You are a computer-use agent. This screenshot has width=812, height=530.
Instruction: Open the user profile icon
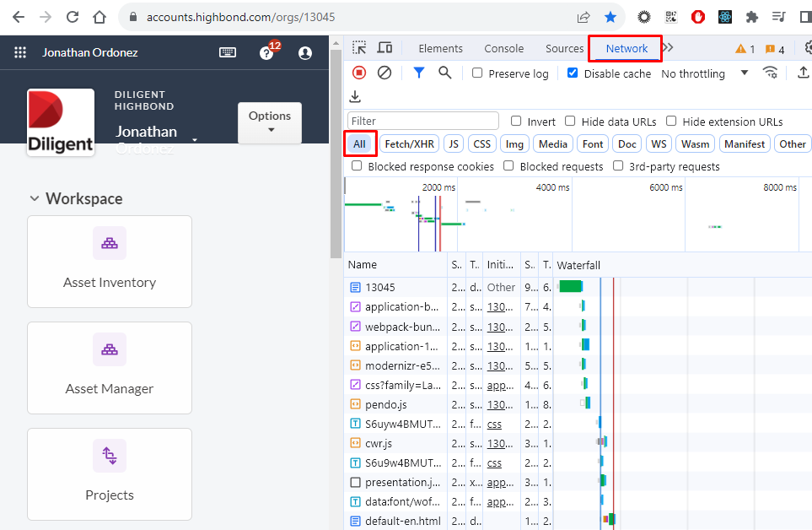coord(305,53)
